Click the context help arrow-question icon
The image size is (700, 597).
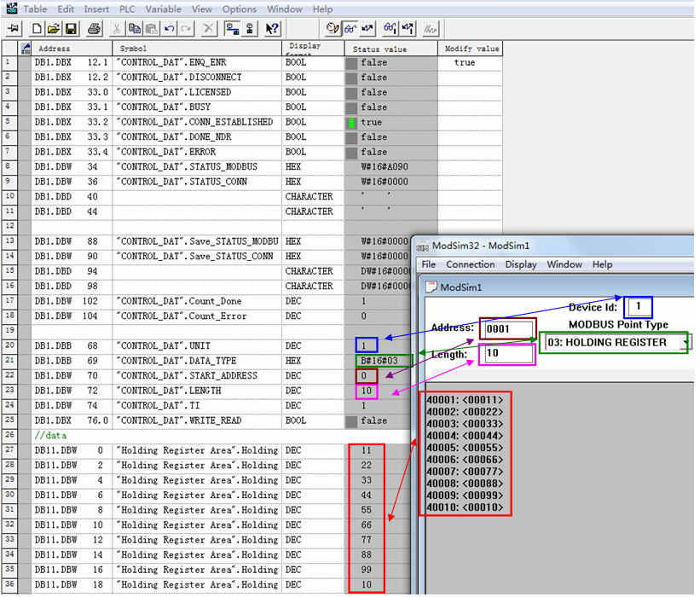pos(271,29)
